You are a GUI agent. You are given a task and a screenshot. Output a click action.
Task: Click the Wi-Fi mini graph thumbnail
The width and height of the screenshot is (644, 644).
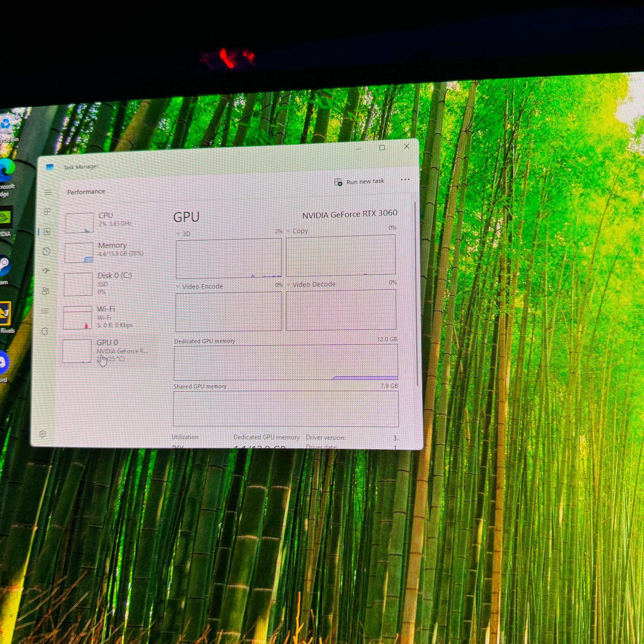click(x=78, y=318)
